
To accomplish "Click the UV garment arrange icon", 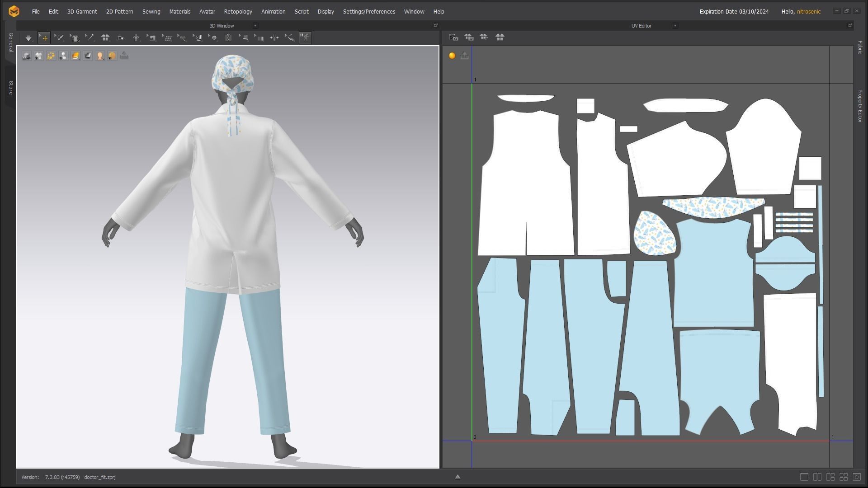I will (x=484, y=38).
